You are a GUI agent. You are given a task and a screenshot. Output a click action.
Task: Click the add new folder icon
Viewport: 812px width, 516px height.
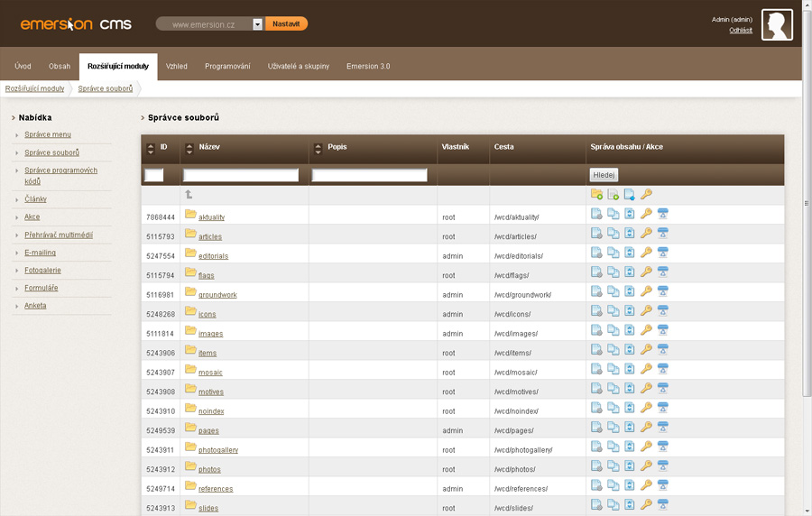pyautogui.click(x=596, y=194)
